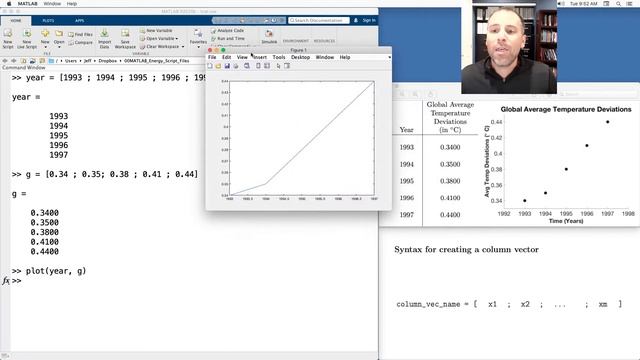This screenshot has width=640, height=360.
Task: Open Desktop menu in Figure 1 window
Action: coord(300,58)
